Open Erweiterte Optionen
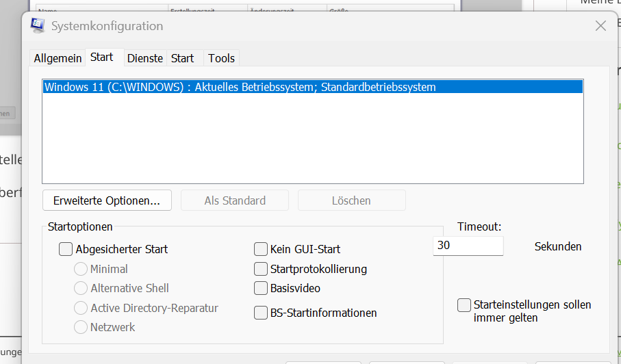Viewport: 621px width, 364px height. click(106, 200)
